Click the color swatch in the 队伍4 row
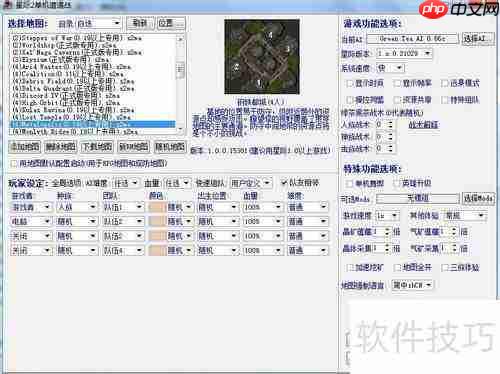 (x=157, y=250)
